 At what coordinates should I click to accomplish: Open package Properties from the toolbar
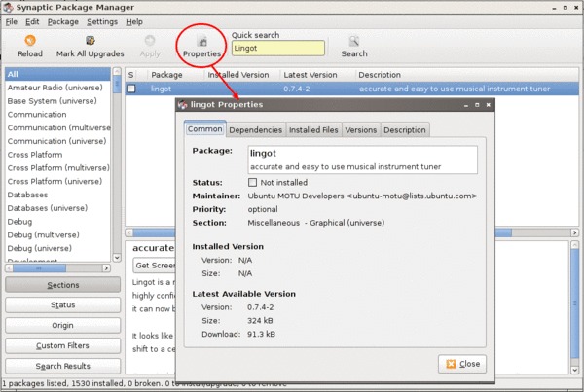click(201, 42)
